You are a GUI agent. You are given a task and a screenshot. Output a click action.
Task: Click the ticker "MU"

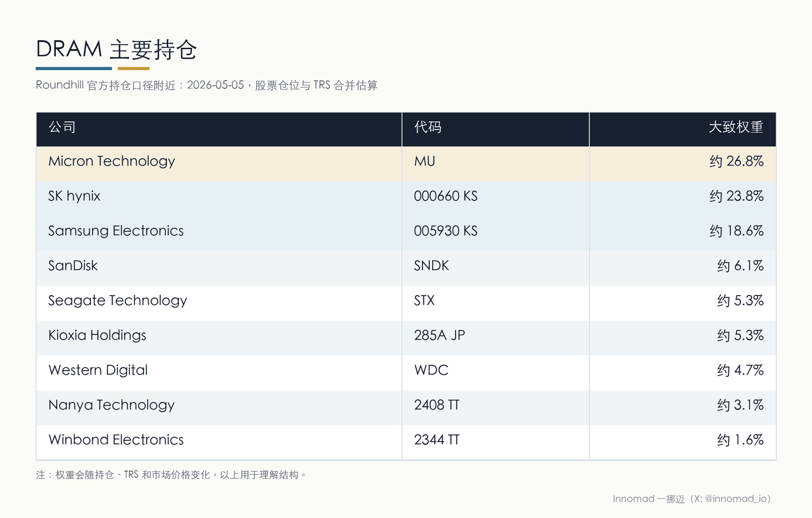pyautogui.click(x=425, y=161)
